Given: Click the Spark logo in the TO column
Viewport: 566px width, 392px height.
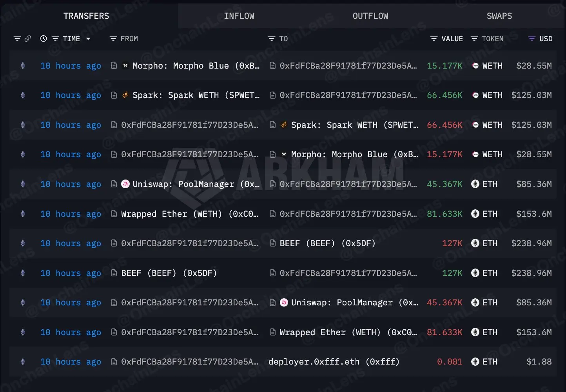Looking at the screenshot, I should pyautogui.click(x=284, y=125).
